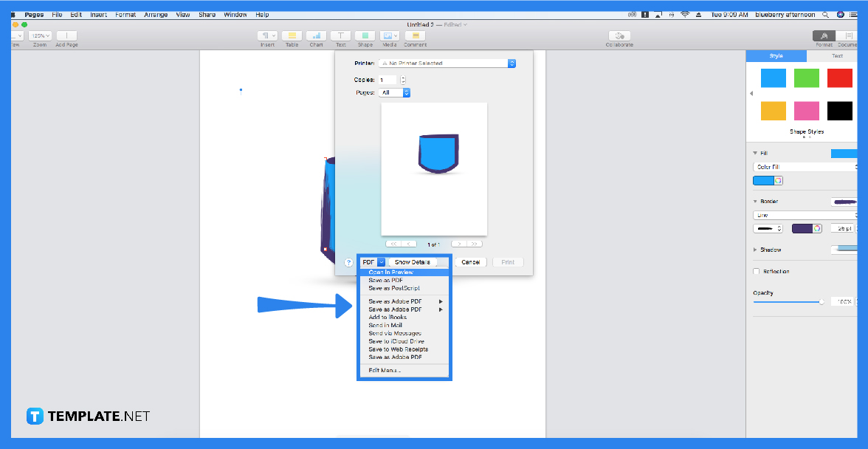The height and width of the screenshot is (449, 868).
Task: Insert a Chart from the toolbar
Action: [x=316, y=35]
